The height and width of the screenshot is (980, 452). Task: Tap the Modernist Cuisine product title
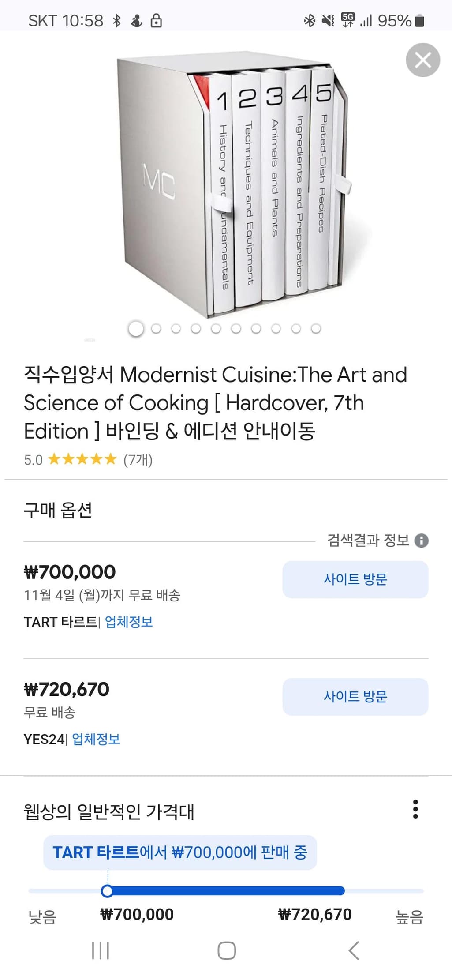[x=215, y=402]
